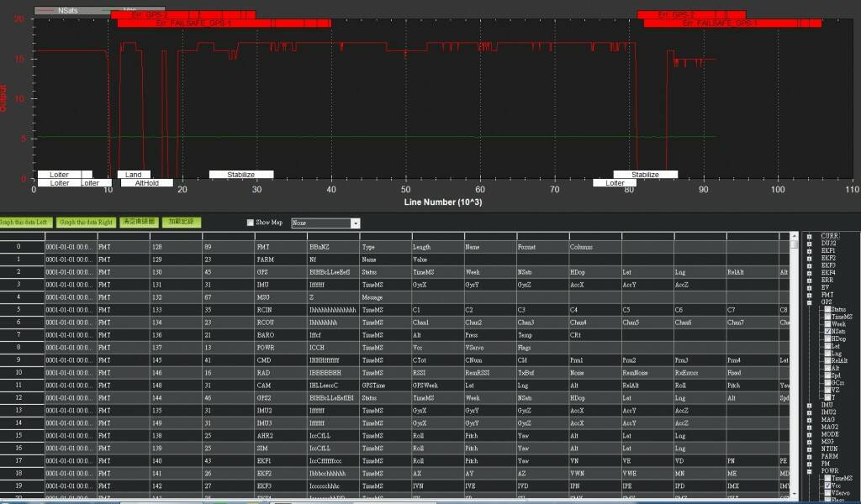Click the 'Line Number (10^3)' axis title
The image size is (861, 504).
pos(442,202)
